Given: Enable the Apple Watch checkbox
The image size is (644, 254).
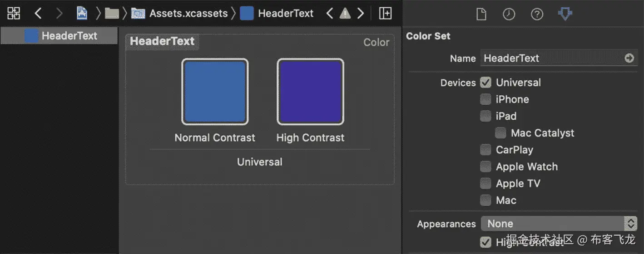Looking at the screenshot, I should point(486,166).
